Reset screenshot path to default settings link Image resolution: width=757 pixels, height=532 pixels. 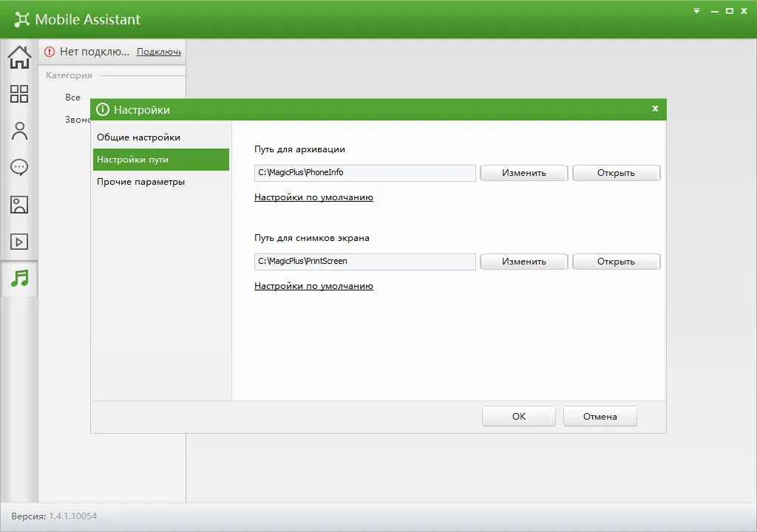(x=313, y=286)
